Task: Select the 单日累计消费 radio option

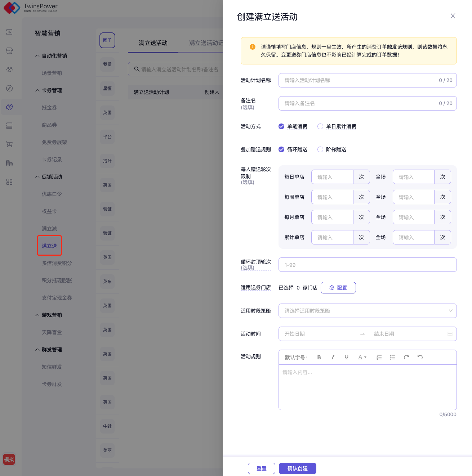Action: tap(320, 126)
